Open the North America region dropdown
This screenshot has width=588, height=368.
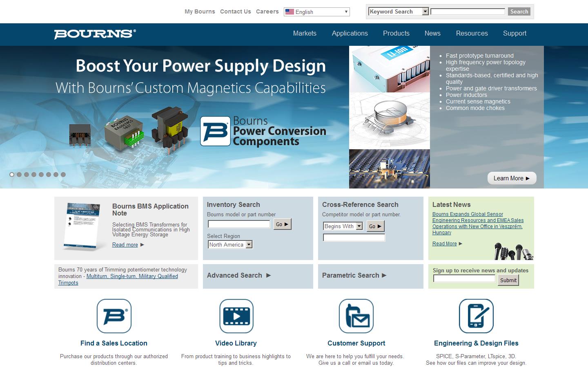pyautogui.click(x=230, y=245)
